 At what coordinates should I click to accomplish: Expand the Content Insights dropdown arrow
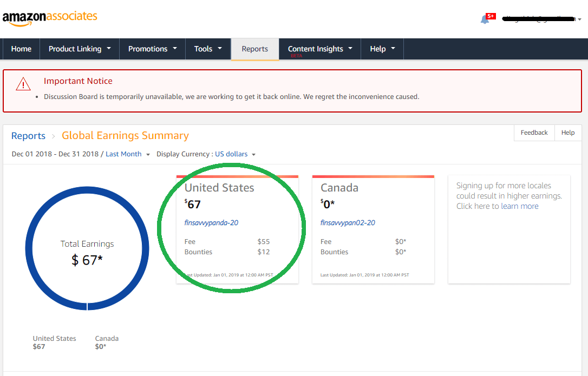point(350,48)
